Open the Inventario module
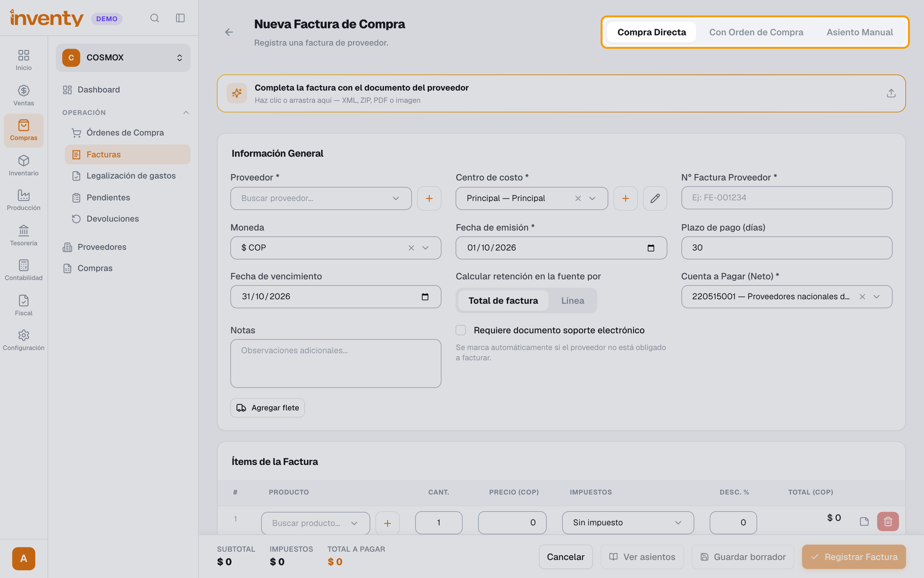The image size is (924, 578). point(24,165)
